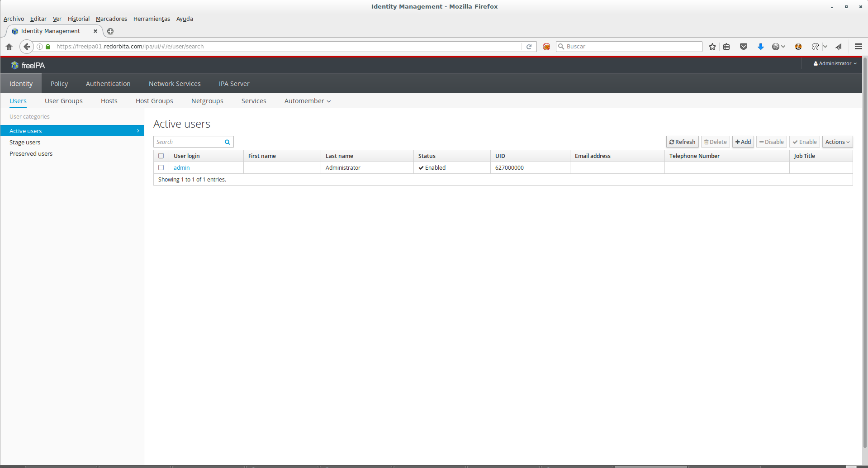Viewport: 868px width, 468px height.
Task: Click the Pocket icon in toolbar
Action: click(744, 47)
